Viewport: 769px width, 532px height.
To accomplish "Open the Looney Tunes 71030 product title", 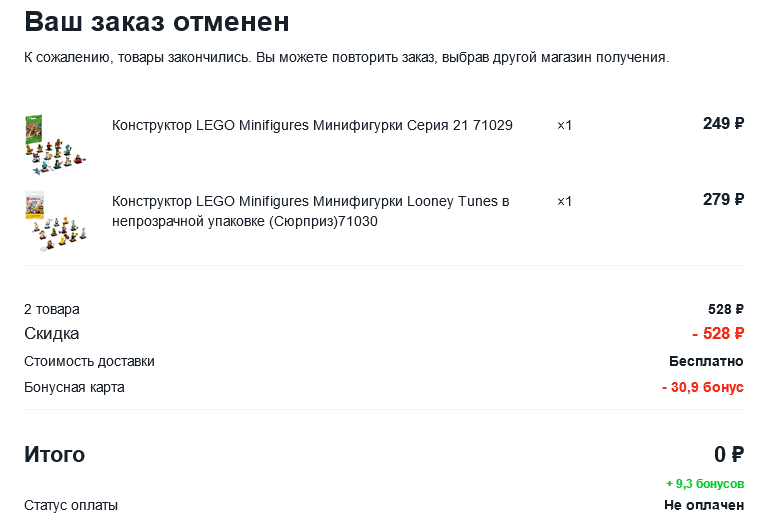I will pyautogui.click(x=310, y=211).
